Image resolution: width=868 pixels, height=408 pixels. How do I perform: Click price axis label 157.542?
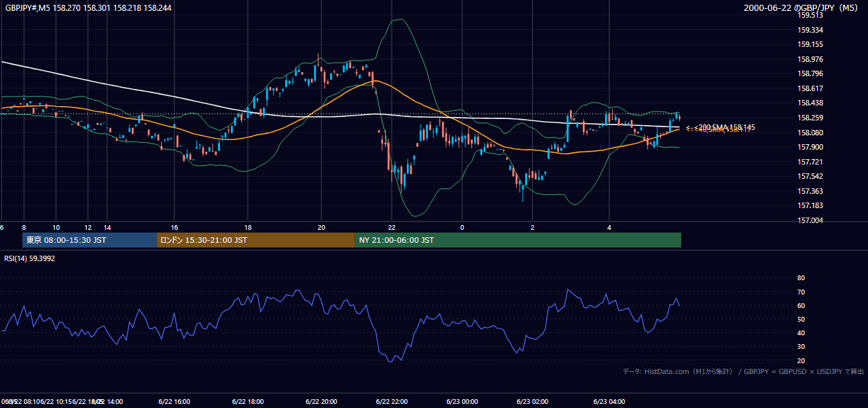pos(810,176)
